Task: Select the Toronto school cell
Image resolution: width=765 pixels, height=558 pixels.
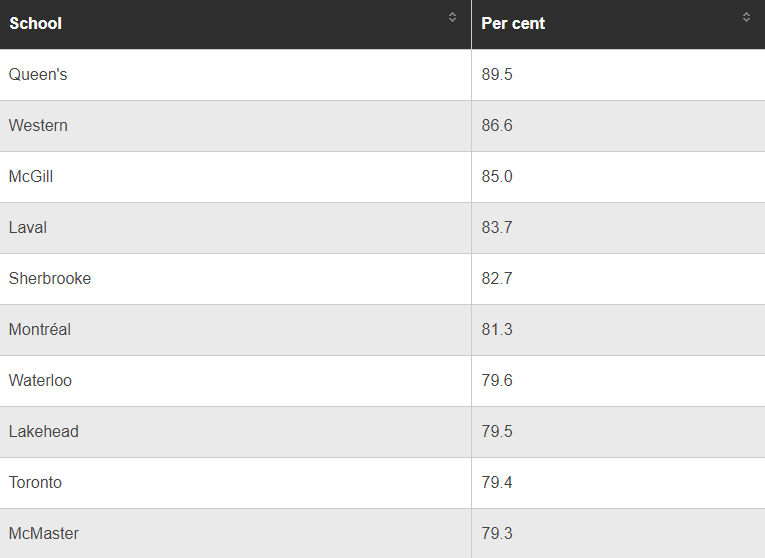Action: (35, 483)
